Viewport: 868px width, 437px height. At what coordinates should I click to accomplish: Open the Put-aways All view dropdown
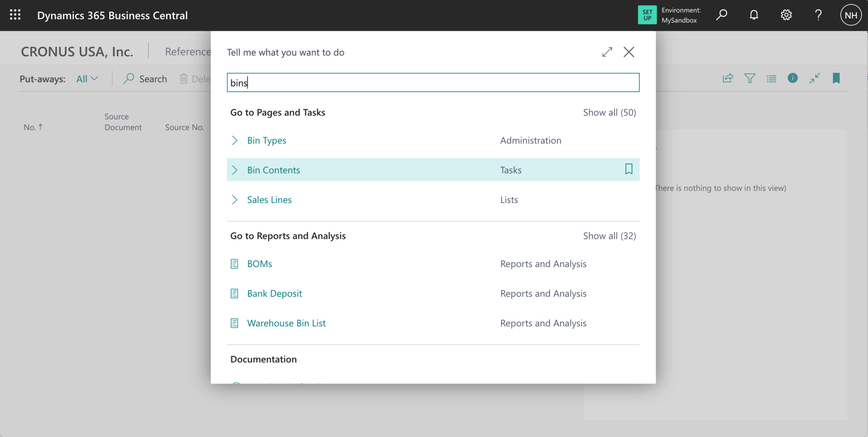[x=87, y=79]
